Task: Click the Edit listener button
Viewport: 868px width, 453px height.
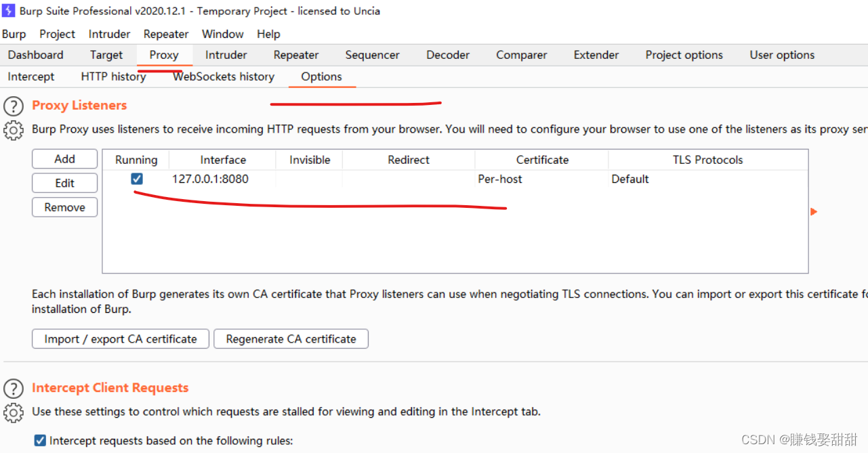Action: 65,184
